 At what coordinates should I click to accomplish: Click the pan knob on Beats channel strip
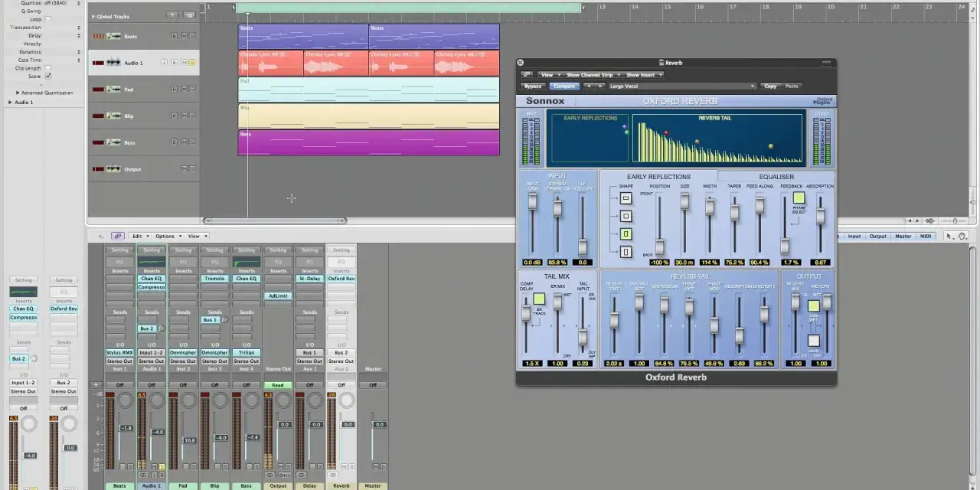[126, 401]
